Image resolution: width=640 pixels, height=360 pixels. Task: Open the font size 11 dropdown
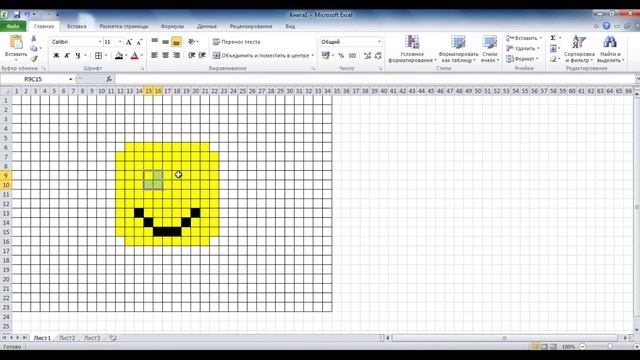click(x=120, y=42)
